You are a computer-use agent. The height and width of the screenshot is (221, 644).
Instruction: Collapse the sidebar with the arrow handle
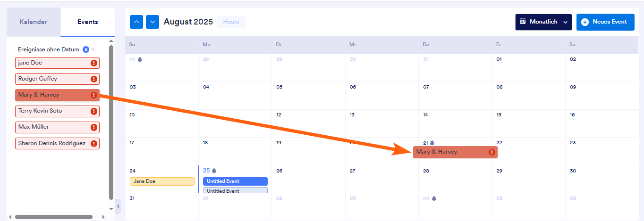118,206
